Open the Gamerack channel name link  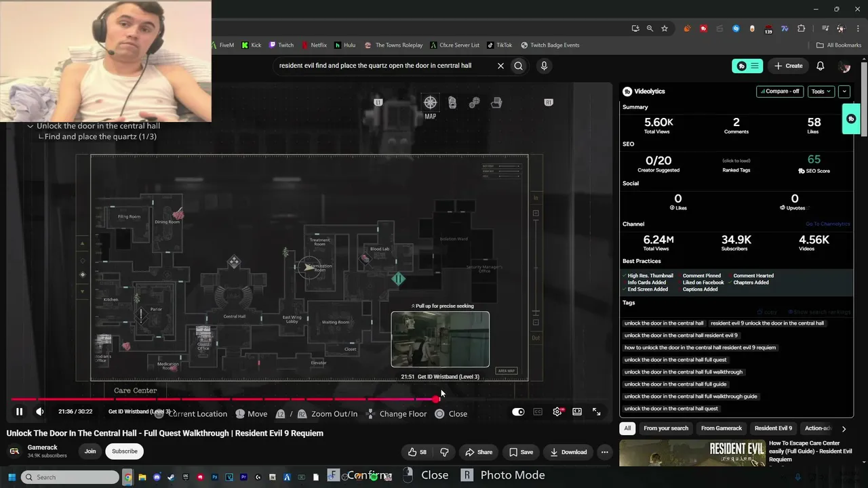(x=43, y=448)
